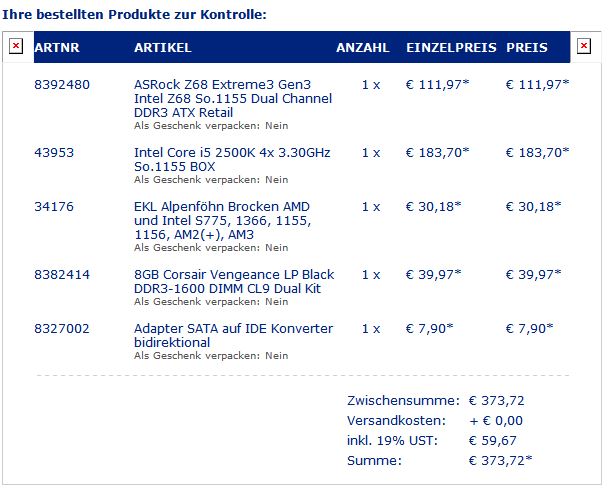Click broken image icon left of ARTNR header

click(x=16, y=46)
